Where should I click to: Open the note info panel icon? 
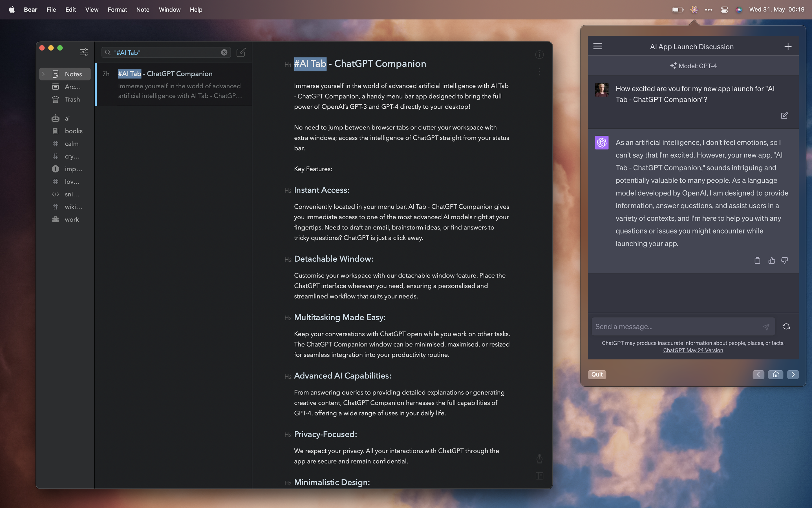click(539, 55)
